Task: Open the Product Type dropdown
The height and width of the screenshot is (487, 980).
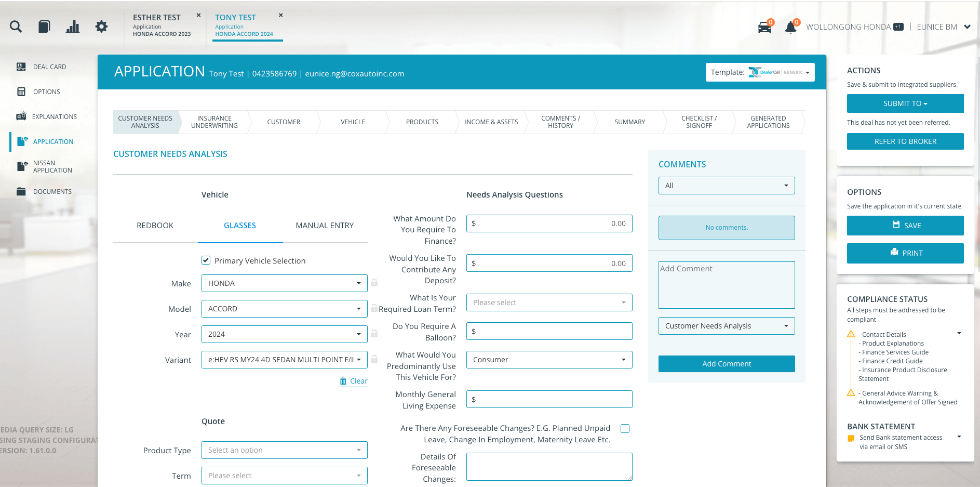Action: [x=285, y=450]
